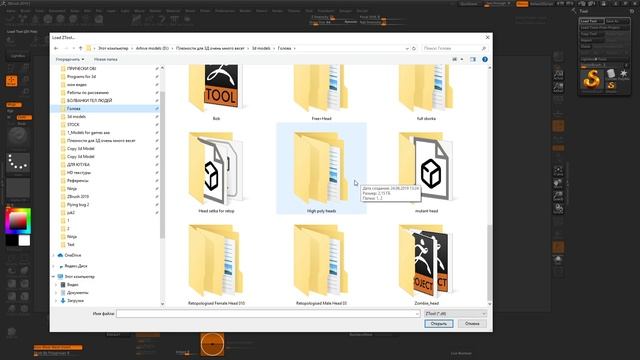Select 'ДЛЯ ЮТУБА' in the navigation pane

click(x=78, y=164)
